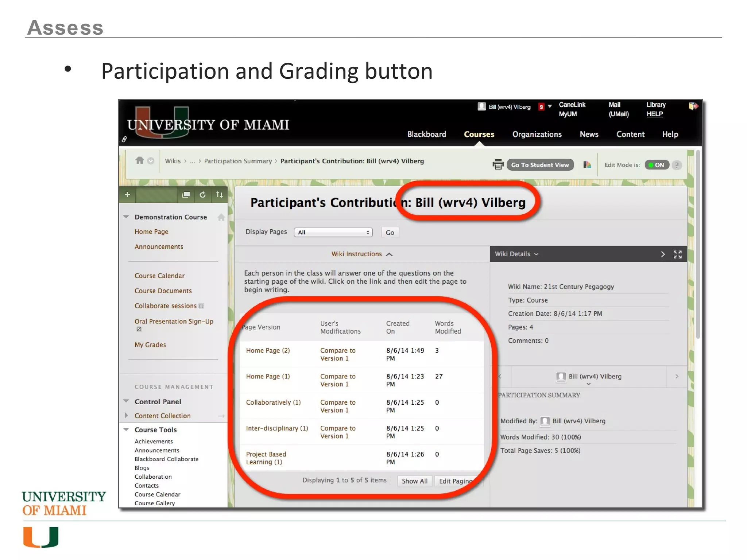Open the user menu dropdown arrow
The width and height of the screenshot is (747, 560).
(x=550, y=106)
